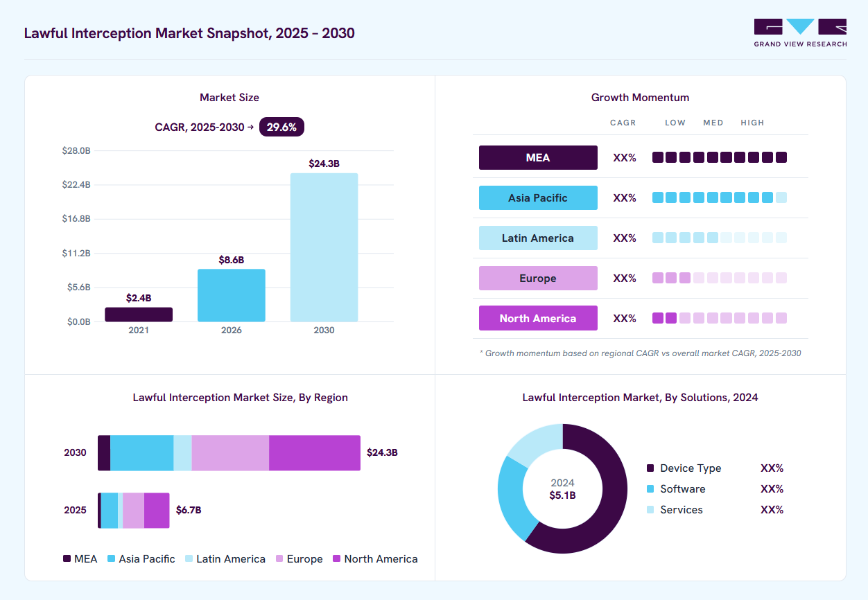Click the Latin America XX% CAGR value
Viewport: 868px width, 600px height.
pyautogui.click(x=625, y=238)
